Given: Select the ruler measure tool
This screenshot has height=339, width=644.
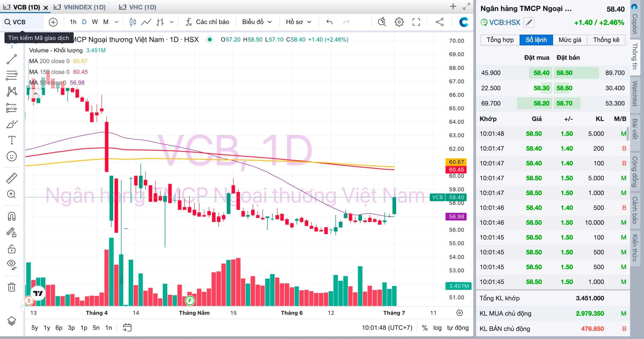Looking at the screenshot, I should [12, 178].
